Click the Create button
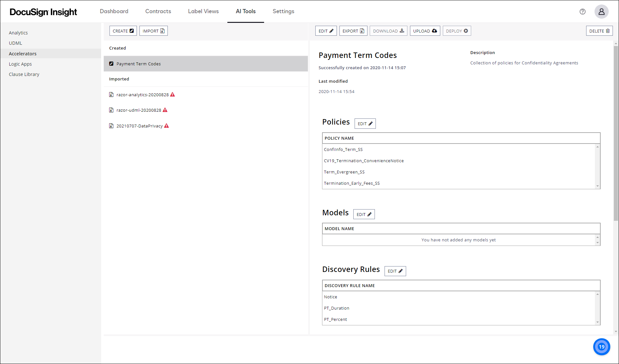 123,31
